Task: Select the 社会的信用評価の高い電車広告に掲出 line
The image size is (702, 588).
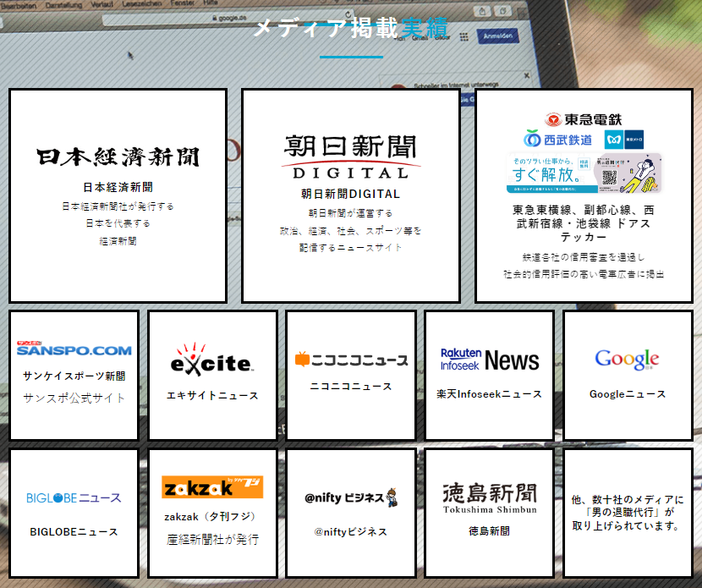Action: pos(584,274)
